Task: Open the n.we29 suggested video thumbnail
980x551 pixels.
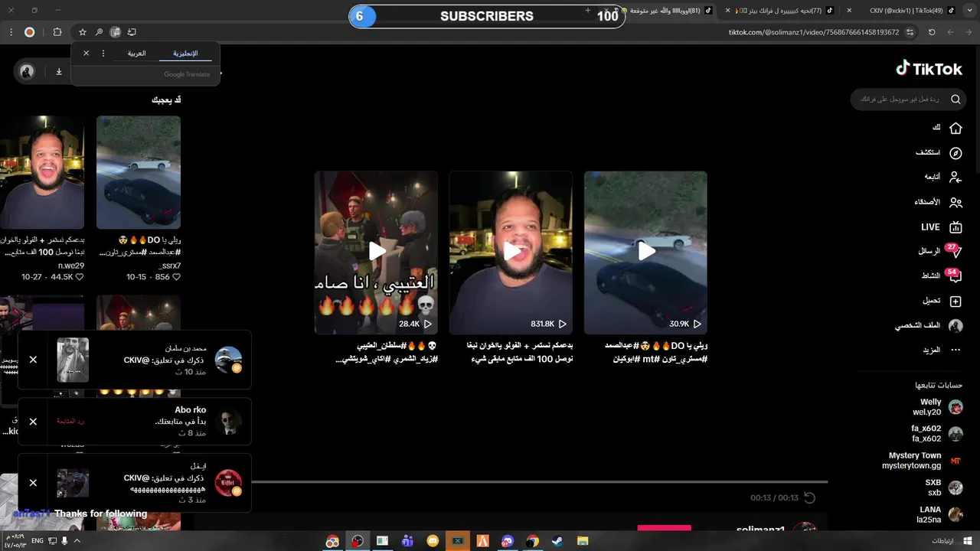Action: [x=42, y=172]
